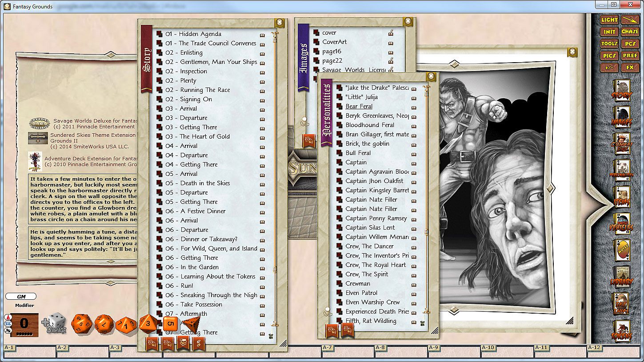The image size is (644, 362).
Task: Open the page22 image
Action: [332, 61]
